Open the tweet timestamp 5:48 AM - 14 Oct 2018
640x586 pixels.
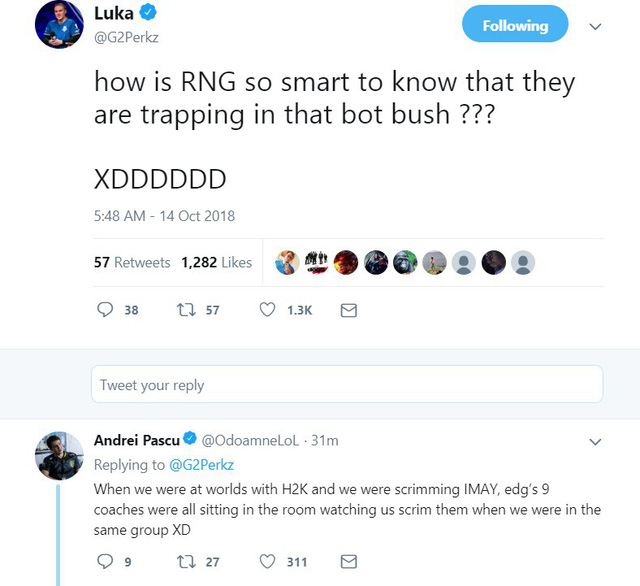(x=164, y=216)
